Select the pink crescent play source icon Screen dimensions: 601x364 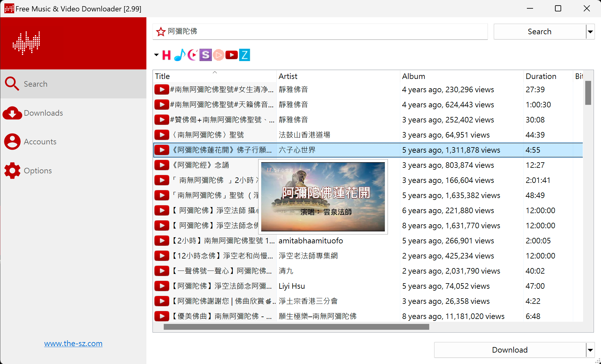point(192,55)
